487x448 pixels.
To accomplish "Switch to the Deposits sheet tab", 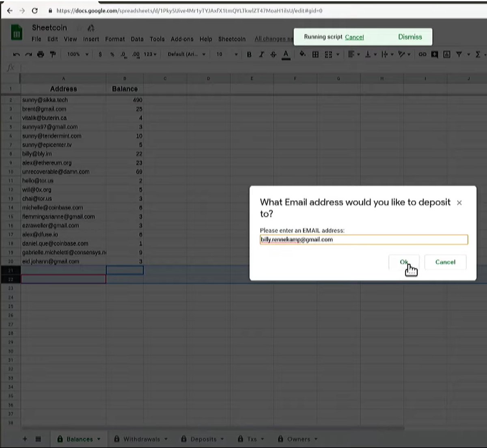I will coord(203,439).
